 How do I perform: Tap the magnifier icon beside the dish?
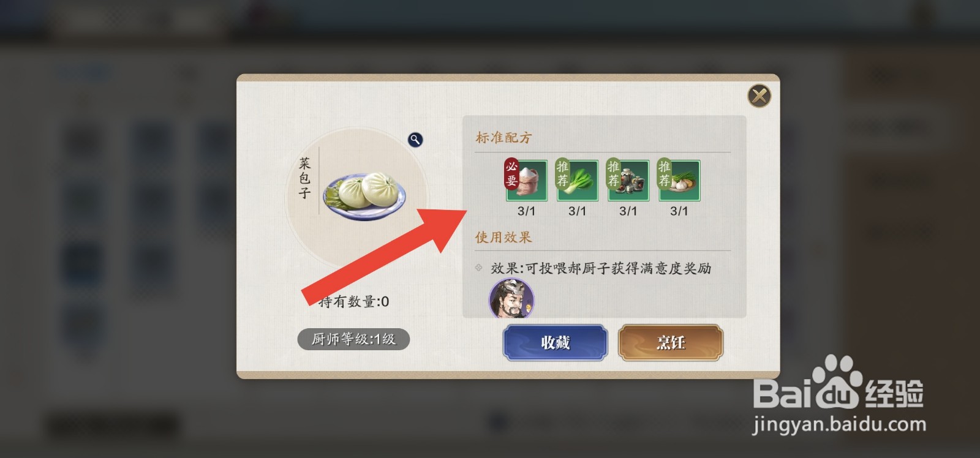pyautogui.click(x=415, y=140)
